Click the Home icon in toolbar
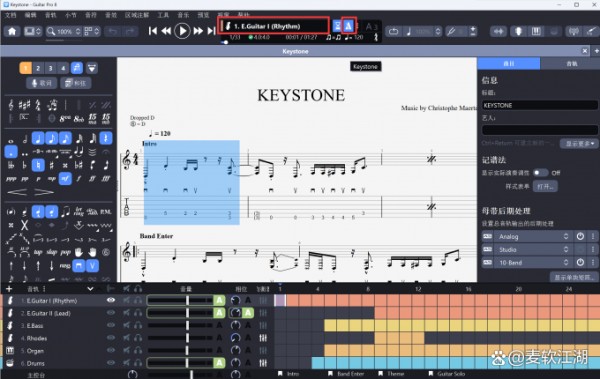This screenshot has height=379, width=600. click(12, 31)
